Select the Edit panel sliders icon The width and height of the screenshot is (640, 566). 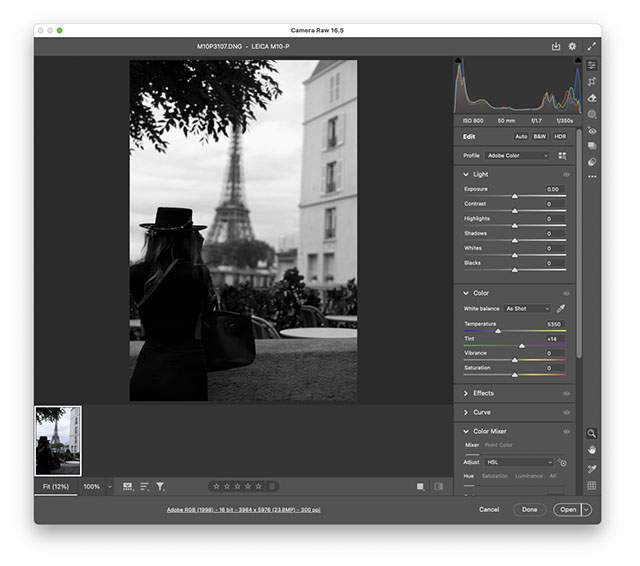click(x=592, y=65)
